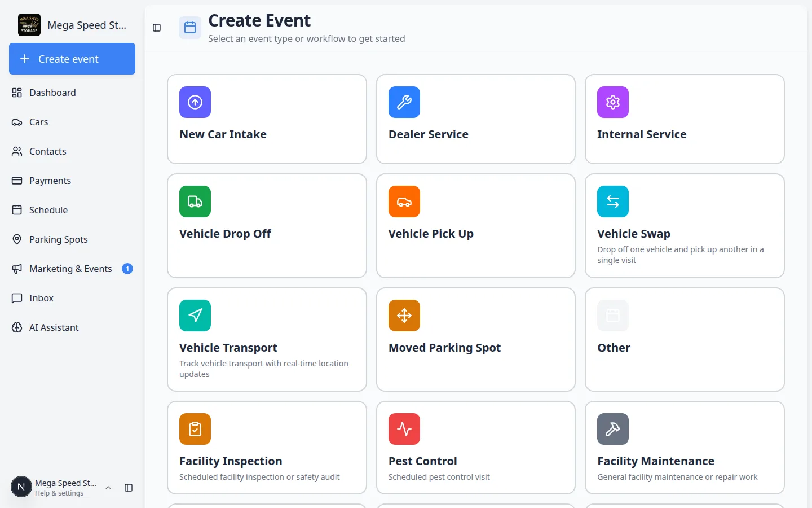
Task: Go to Parking Spots
Action: point(72,239)
